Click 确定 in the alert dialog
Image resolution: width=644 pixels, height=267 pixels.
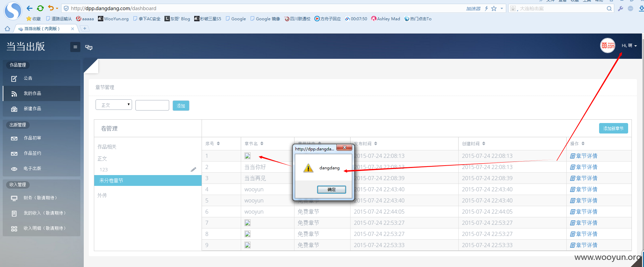click(331, 190)
